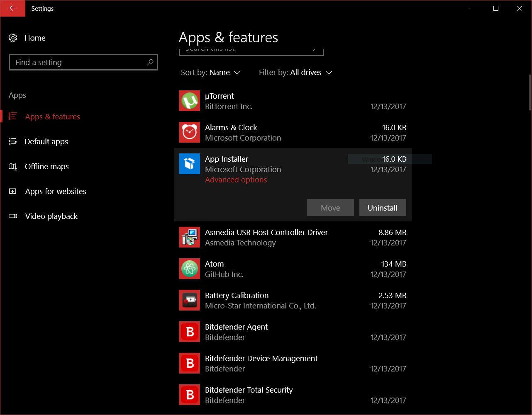Open Home via the gear icon
The width and height of the screenshot is (532, 415).
13,38
